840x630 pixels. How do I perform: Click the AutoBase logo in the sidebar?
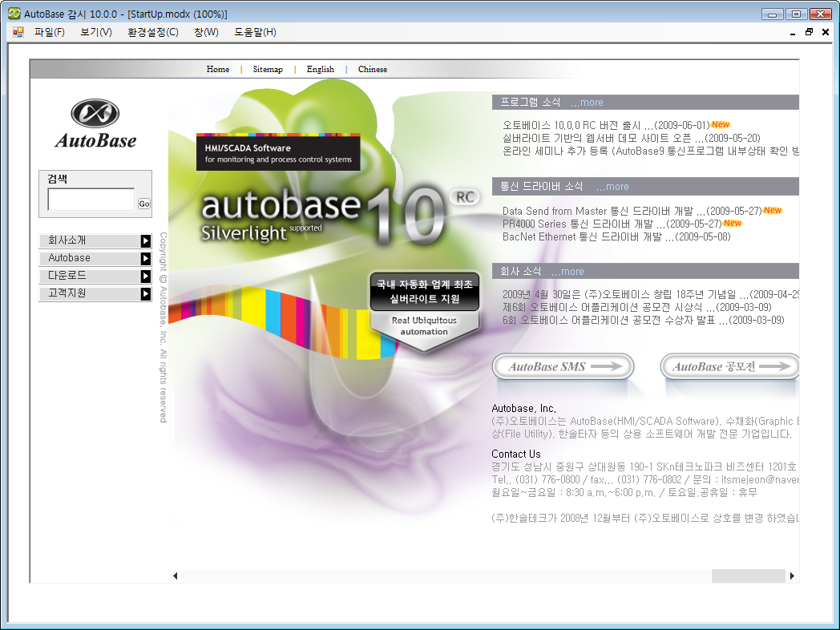(95, 123)
